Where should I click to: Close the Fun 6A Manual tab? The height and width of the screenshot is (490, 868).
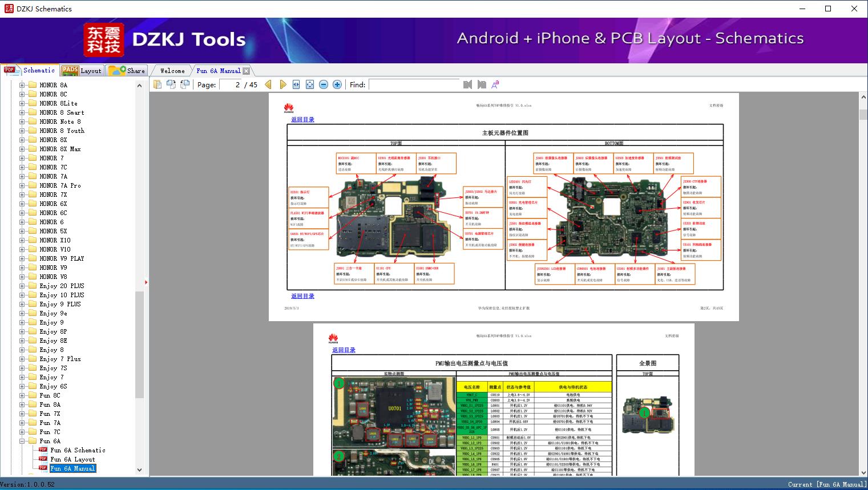click(x=246, y=71)
